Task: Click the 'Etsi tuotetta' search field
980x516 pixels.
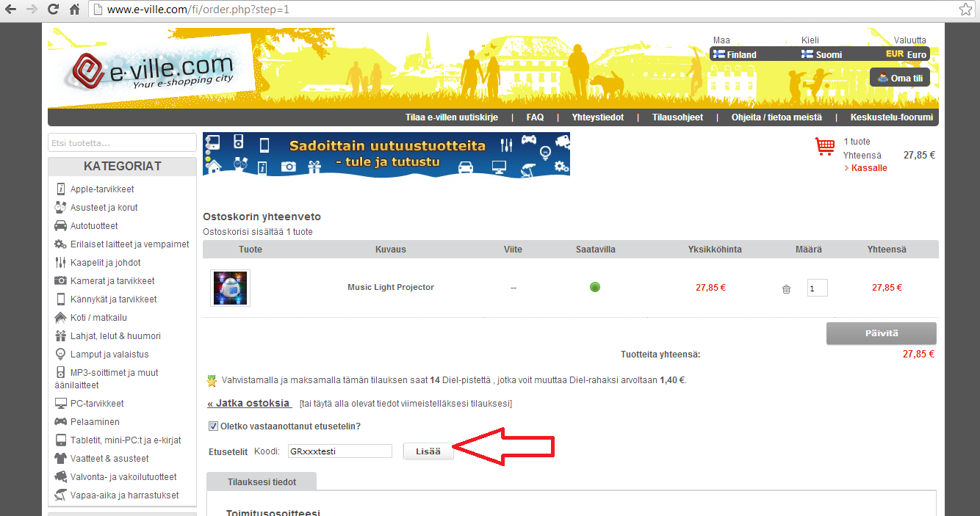Action: [122, 142]
